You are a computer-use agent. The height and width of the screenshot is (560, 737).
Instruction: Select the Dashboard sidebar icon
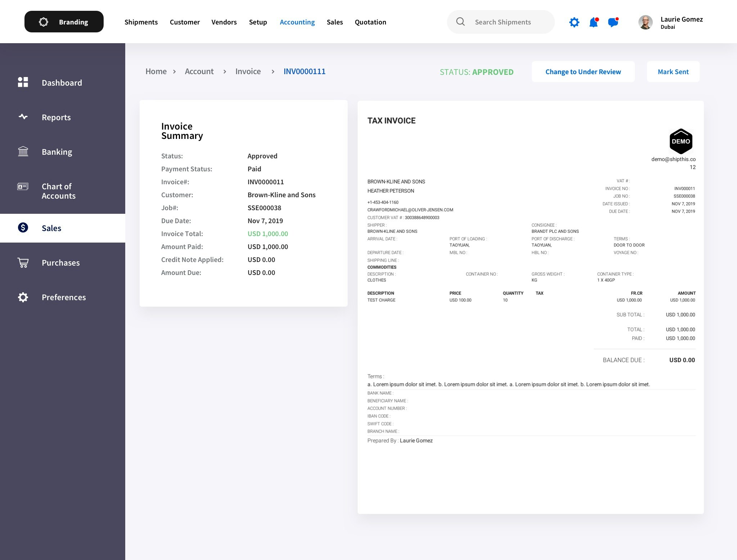[x=23, y=82]
